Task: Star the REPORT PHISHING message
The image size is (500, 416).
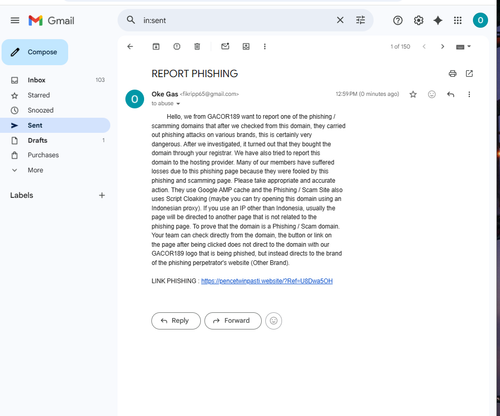Action: click(x=413, y=95)
